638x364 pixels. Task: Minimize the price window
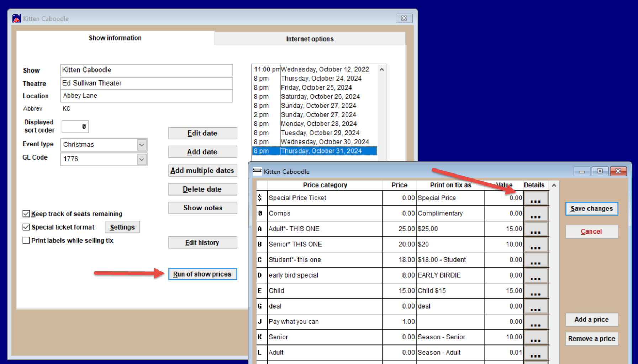[582, 171]
